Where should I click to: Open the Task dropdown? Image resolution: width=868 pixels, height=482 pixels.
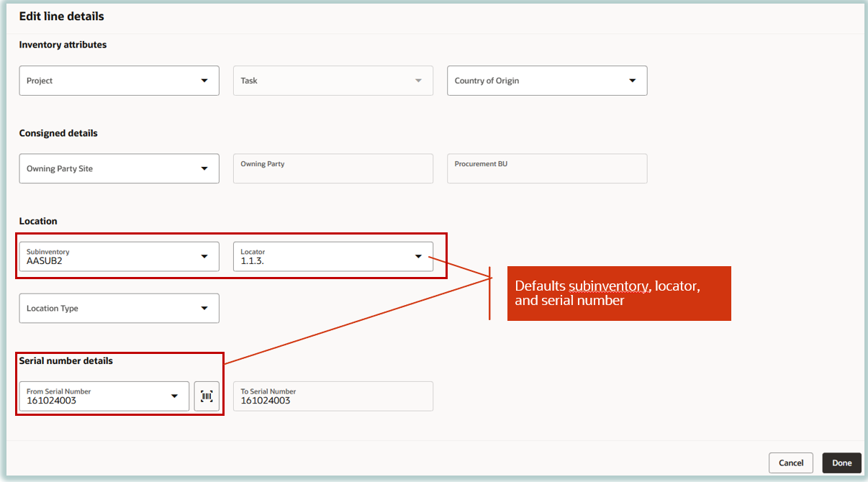(333, 81)
